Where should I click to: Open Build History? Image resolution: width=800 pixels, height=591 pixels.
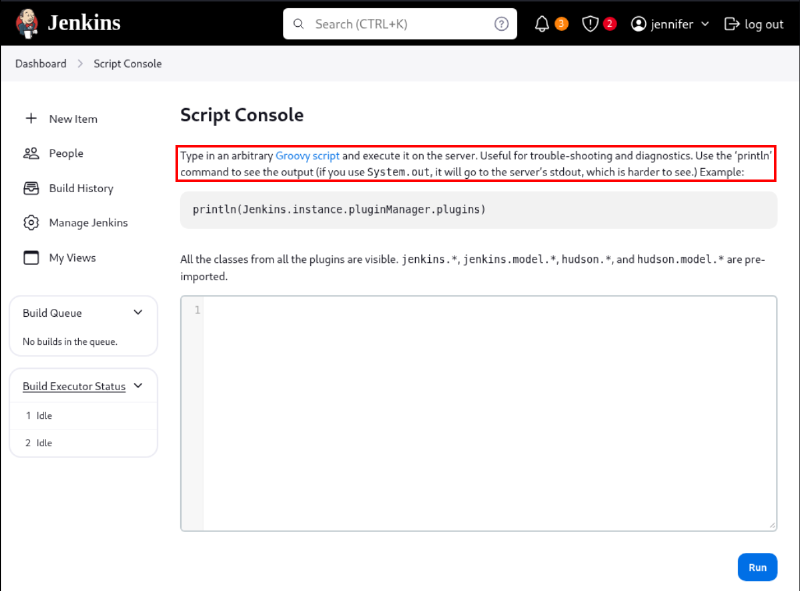(81, 188)
